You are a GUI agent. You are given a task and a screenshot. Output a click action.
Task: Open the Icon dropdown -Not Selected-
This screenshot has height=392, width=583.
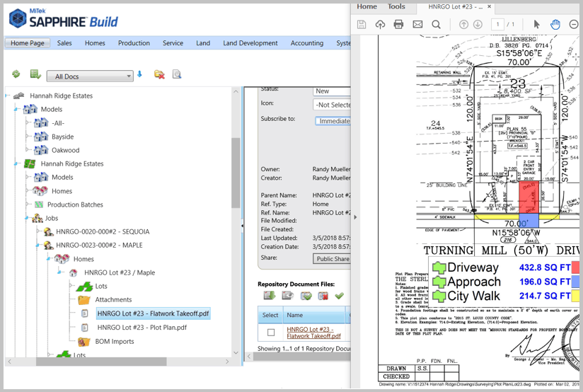coord(332,105)
